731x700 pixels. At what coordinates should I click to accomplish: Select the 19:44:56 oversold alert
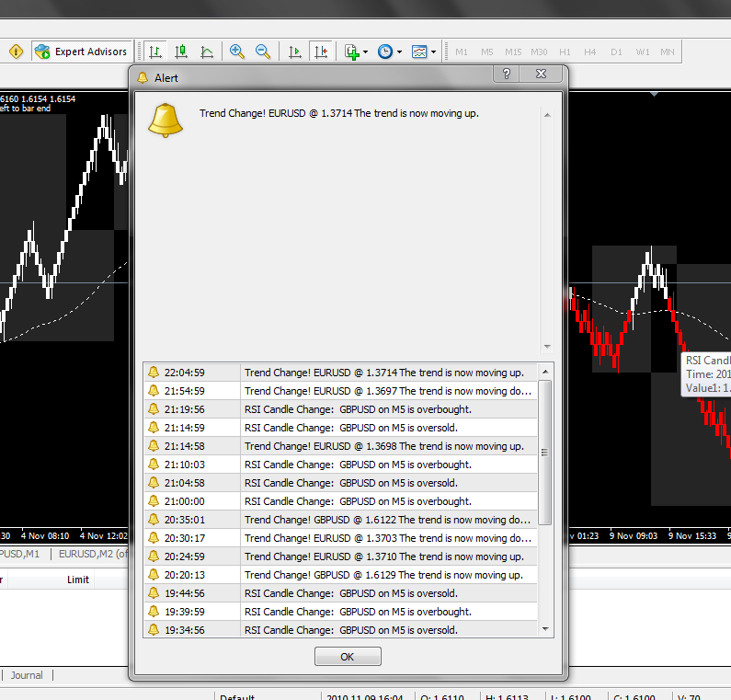click(340, 593)
